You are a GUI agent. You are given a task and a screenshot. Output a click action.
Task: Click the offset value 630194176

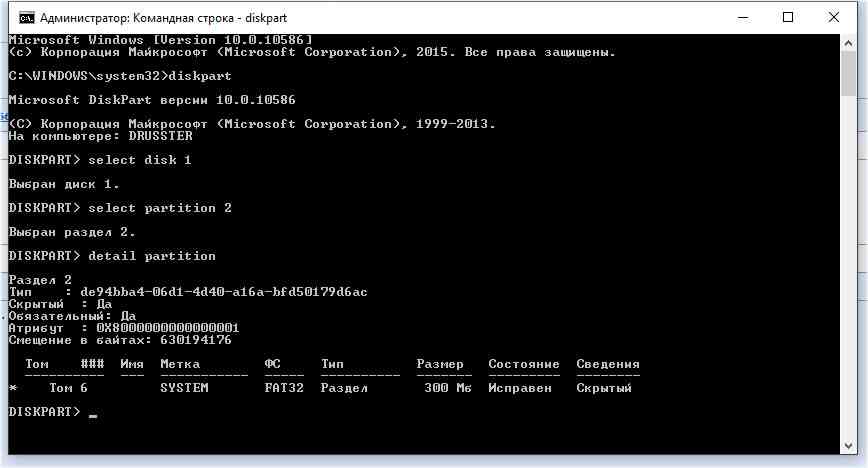pyautogui.click(x=195, y=340)
